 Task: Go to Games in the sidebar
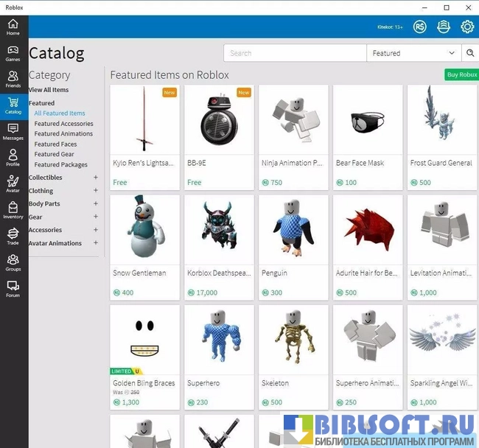point(13,54)
